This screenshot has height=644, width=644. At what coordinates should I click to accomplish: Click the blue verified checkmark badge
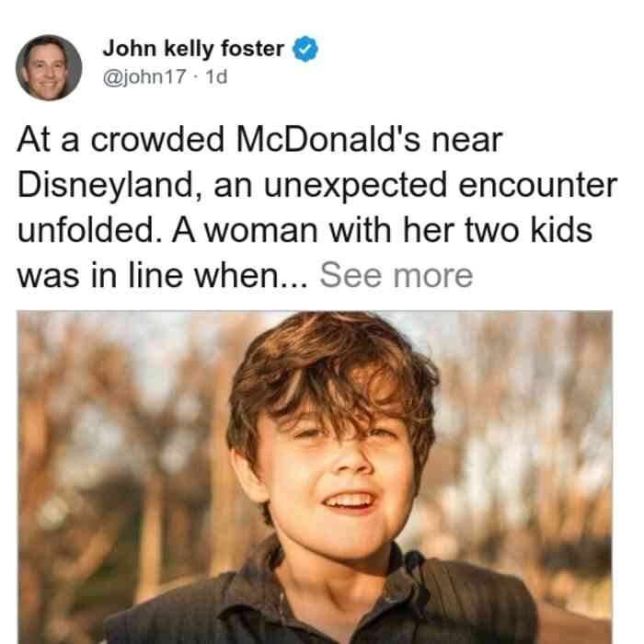click(x=305, y=49)
